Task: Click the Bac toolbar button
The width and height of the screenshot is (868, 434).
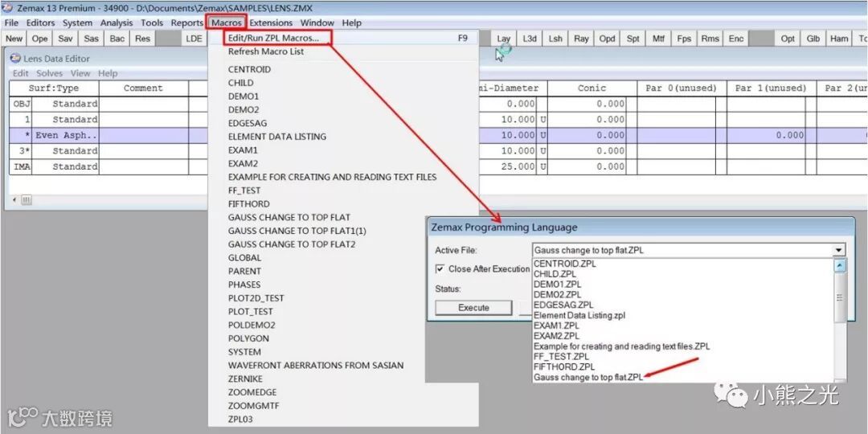Action: (x=117, y=39)
